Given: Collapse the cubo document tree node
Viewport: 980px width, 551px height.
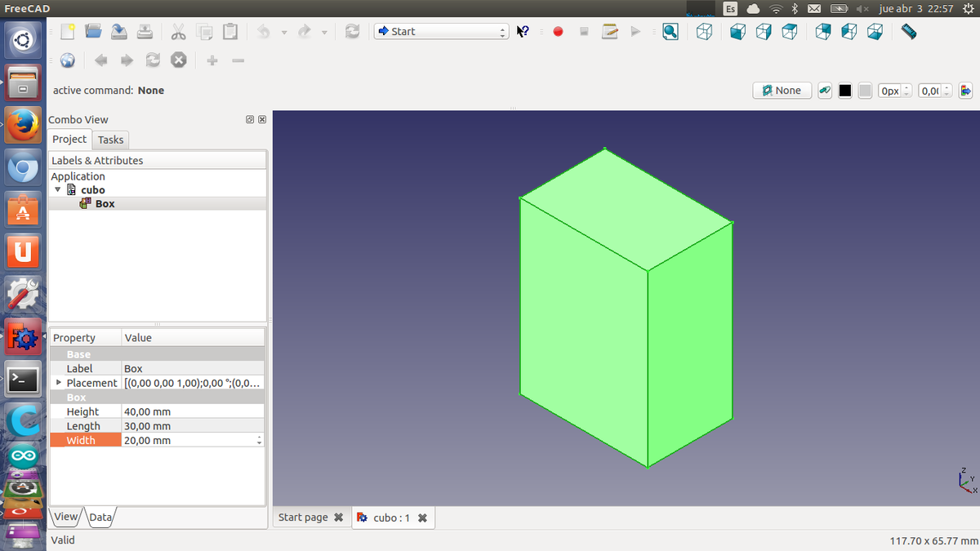Looking at the screenshot, I should [58, 190].
